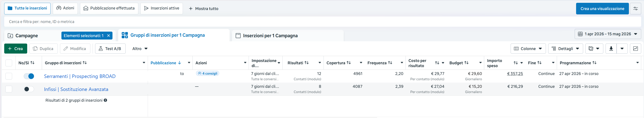Sort by No/Sì column arrows

click(32, 63)
